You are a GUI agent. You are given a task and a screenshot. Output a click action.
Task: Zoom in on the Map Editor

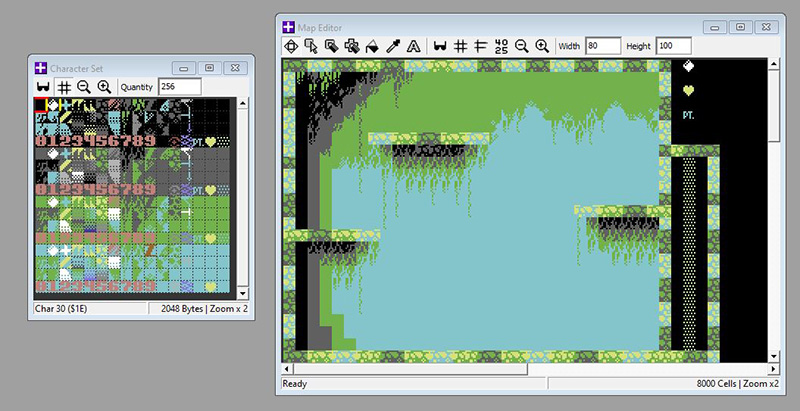(x=541, y=46)
